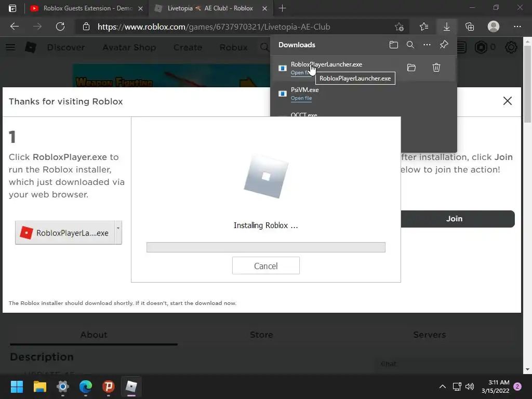Show RobloxPlayerLauncher.exe in folder
The image size is (532, 399).
pyautogui.click(x=411, y=68)
